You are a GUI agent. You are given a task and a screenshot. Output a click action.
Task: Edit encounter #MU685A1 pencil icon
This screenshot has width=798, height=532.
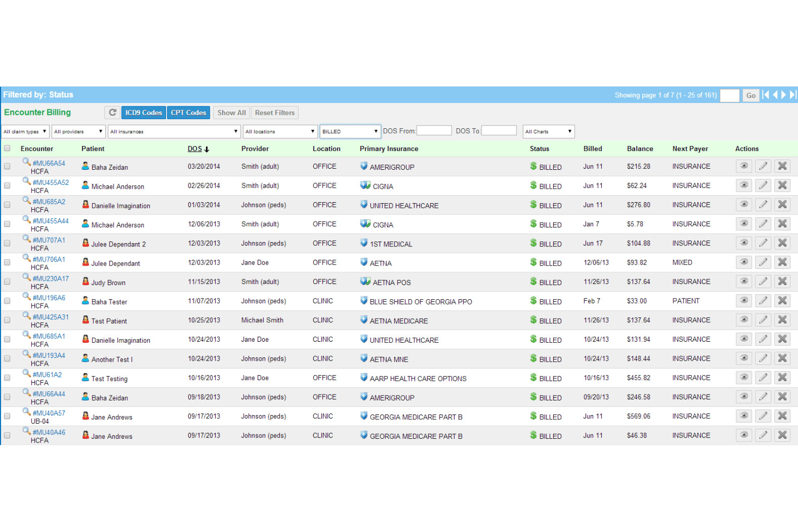coord(763,339)
